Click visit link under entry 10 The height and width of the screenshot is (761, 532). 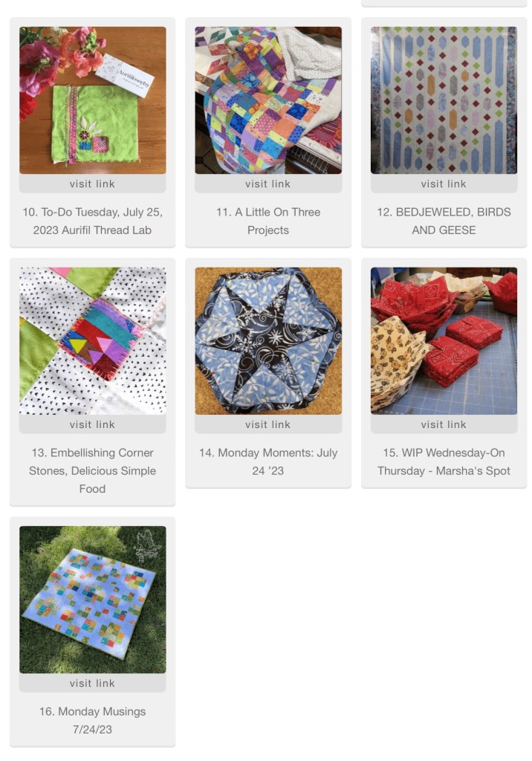coord(92,184)
